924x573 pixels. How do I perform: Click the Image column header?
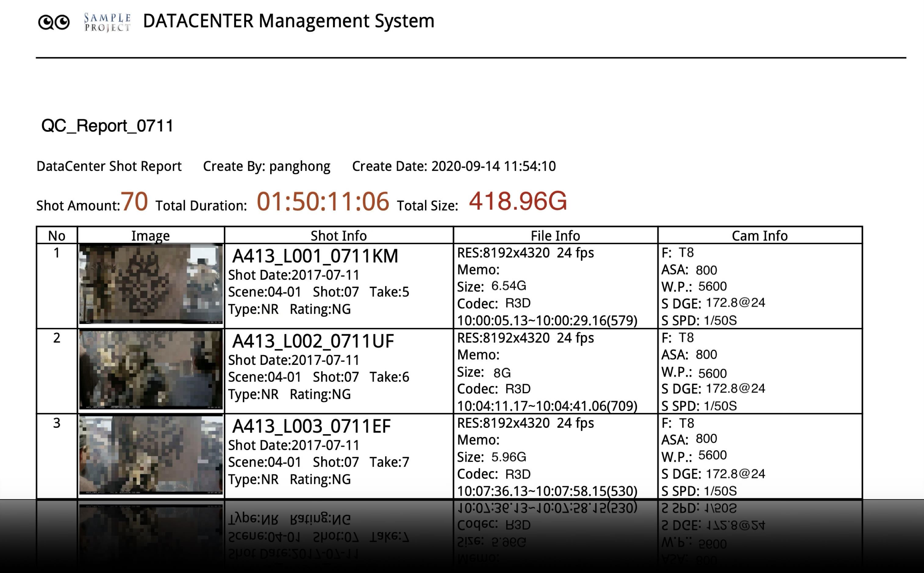click(150, 236)
